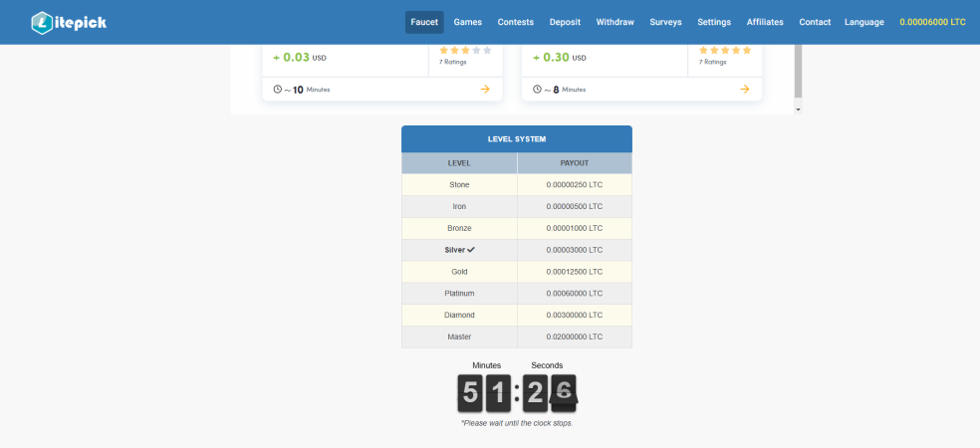Click the PAYOUT column header
The width and height of the screenshot is (980, 448).
[575, 163]
